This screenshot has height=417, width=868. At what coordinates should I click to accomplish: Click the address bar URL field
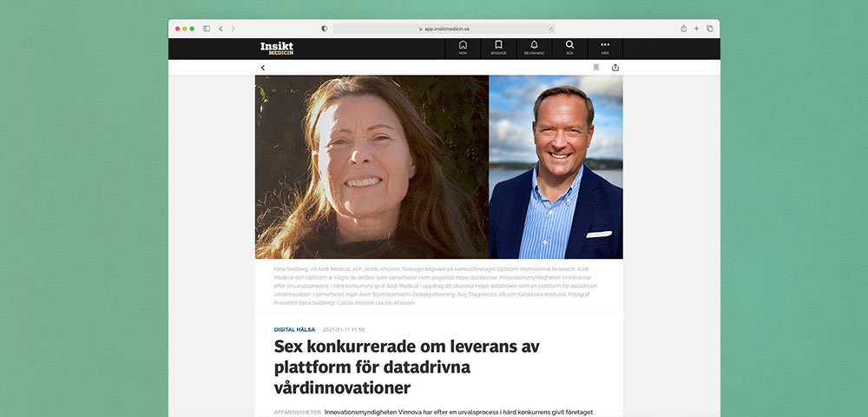[444, 29]
